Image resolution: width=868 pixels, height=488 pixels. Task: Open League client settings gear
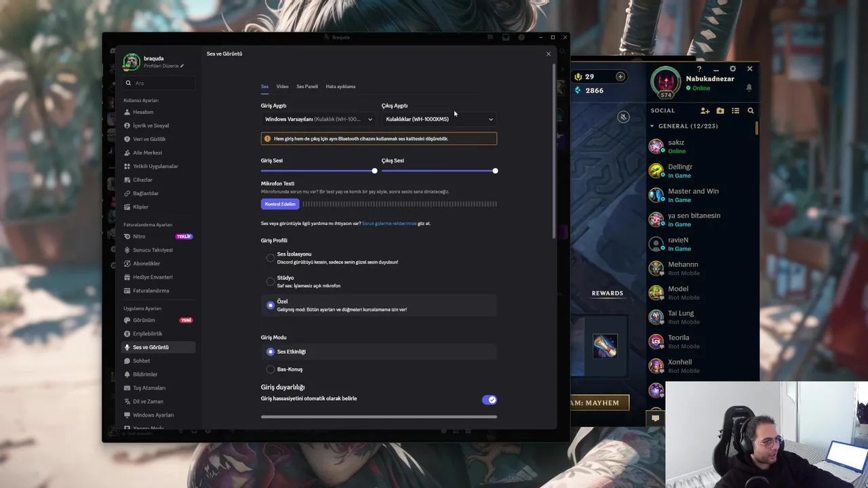(x=732, y=68)
